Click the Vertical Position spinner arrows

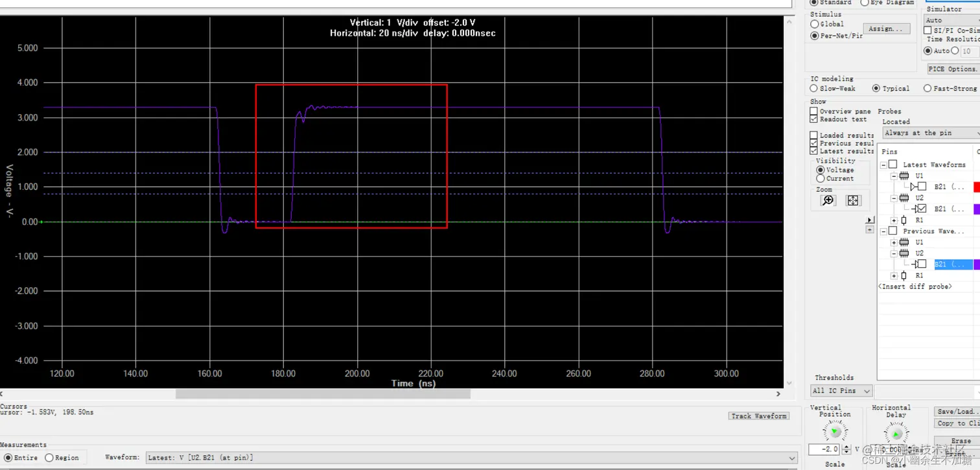tap(846, 449)
